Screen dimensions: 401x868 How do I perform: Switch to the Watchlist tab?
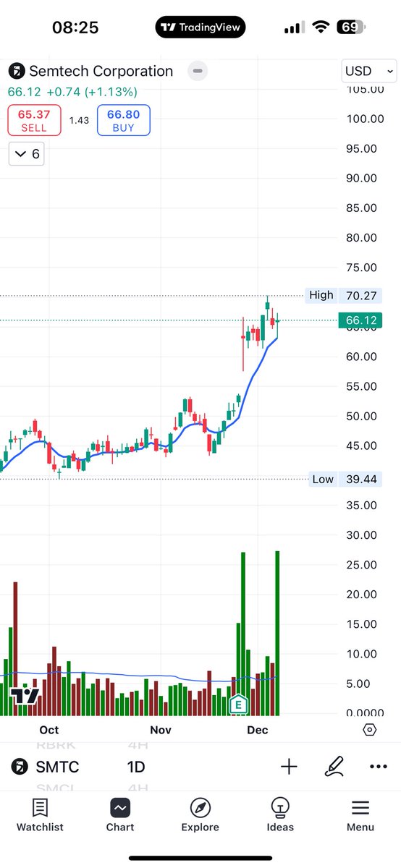pyautogui.click(x=40, y=815)
